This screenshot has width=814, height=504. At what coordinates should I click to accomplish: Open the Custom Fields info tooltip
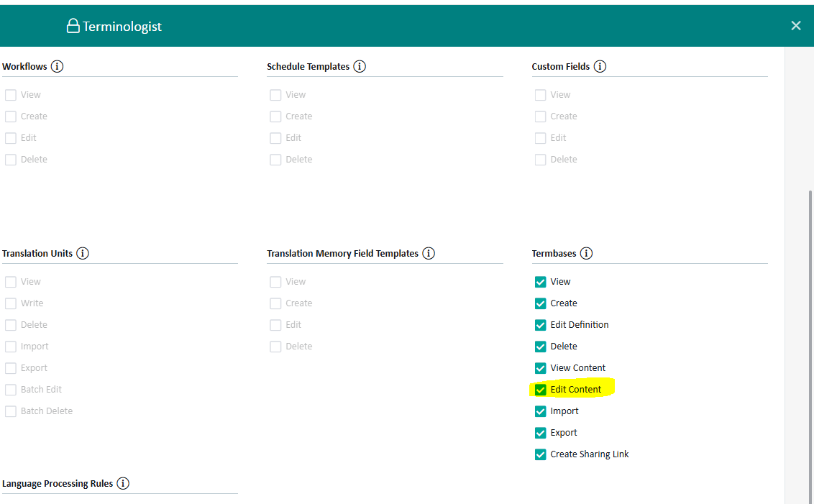click(x=600, y=65)
